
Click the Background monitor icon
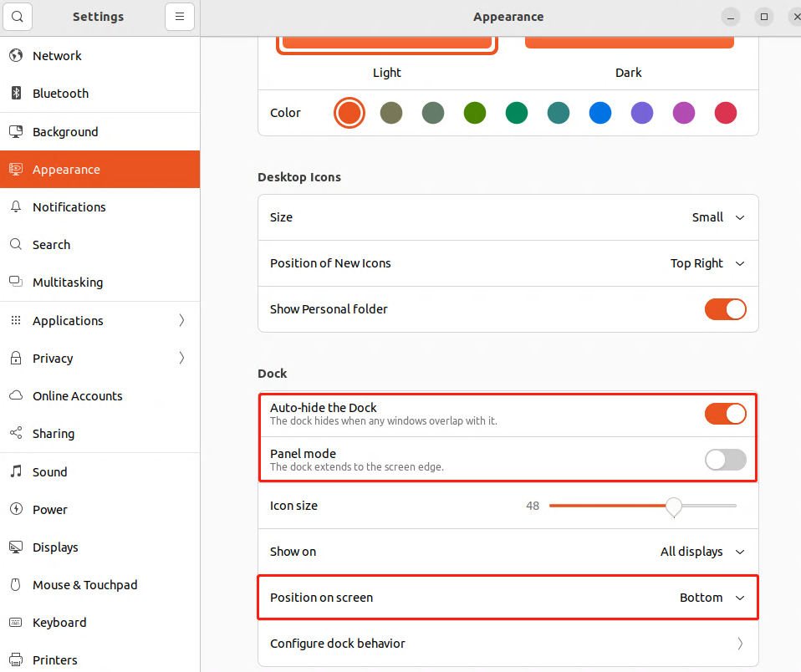16,131
